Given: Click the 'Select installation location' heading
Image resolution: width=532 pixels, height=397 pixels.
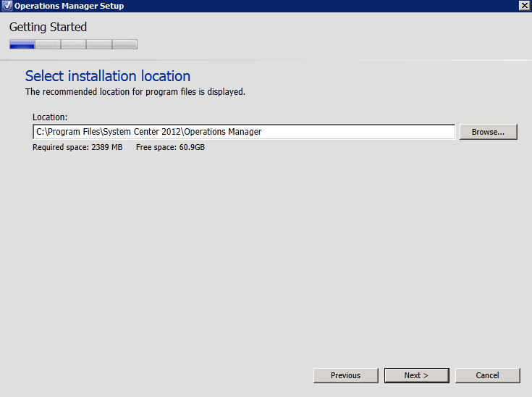Looking at the screenshot, I should [108, 76].
